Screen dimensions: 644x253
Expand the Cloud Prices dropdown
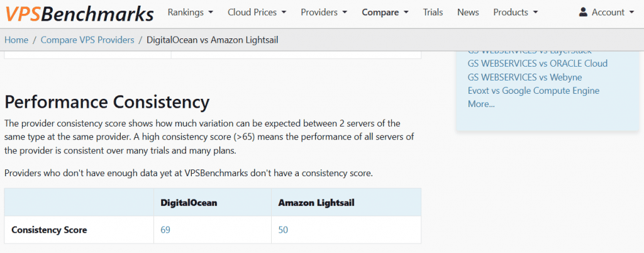click(x=257, y=12)
